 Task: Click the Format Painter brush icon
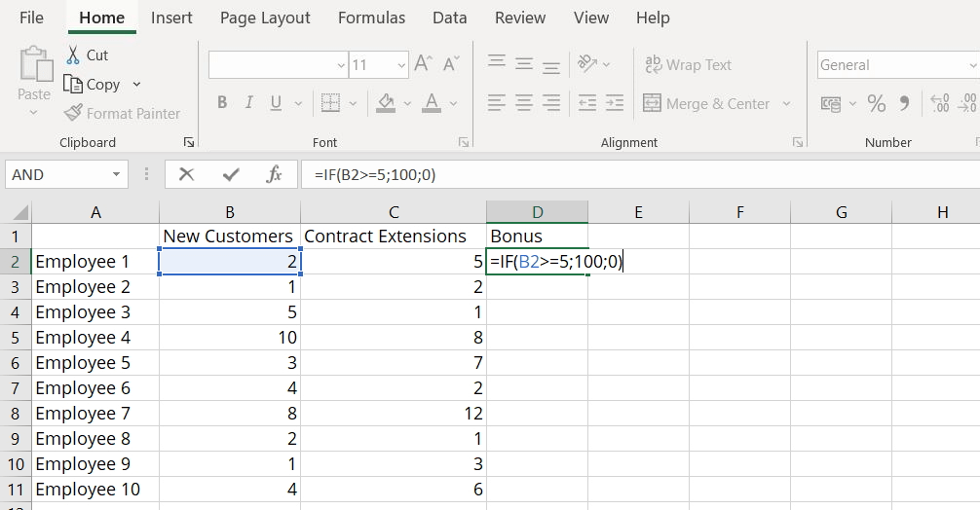click(73, 113)
